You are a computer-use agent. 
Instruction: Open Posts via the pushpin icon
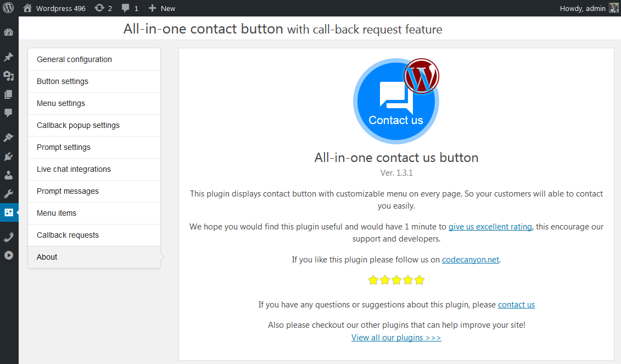[x=8, y=57]
